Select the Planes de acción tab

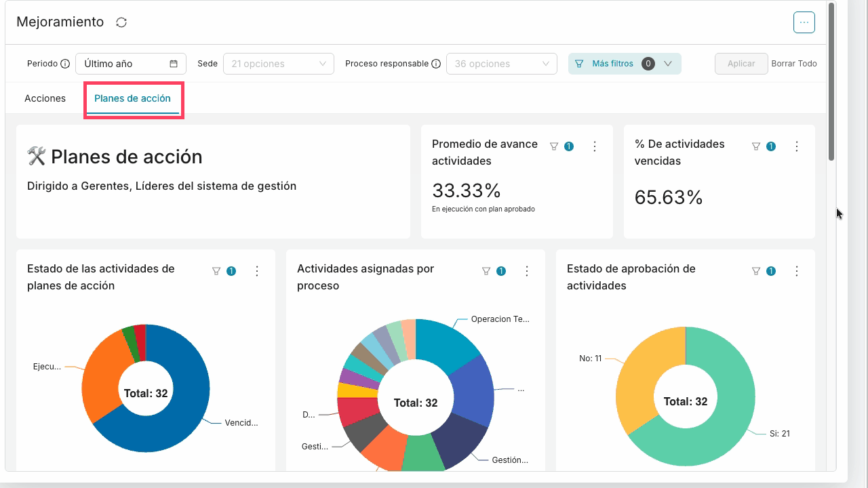pos(133,98)
